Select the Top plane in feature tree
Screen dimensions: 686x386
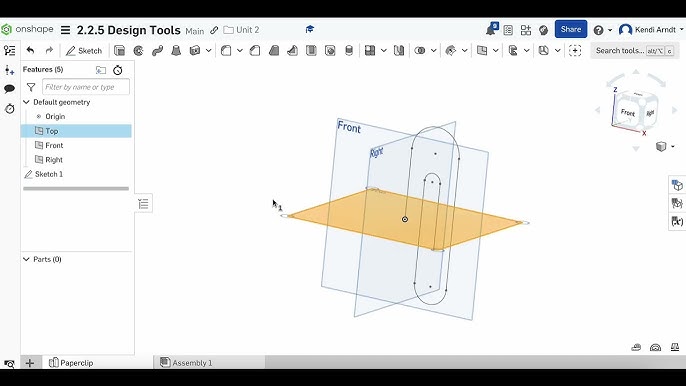pos(76,131)
